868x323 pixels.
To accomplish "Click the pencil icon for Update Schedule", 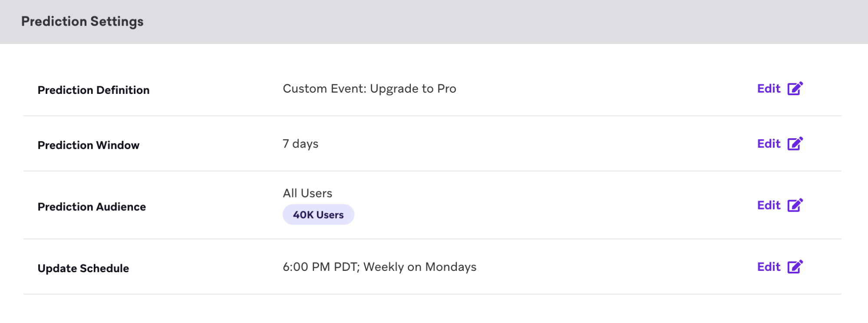I will [795, 267].
